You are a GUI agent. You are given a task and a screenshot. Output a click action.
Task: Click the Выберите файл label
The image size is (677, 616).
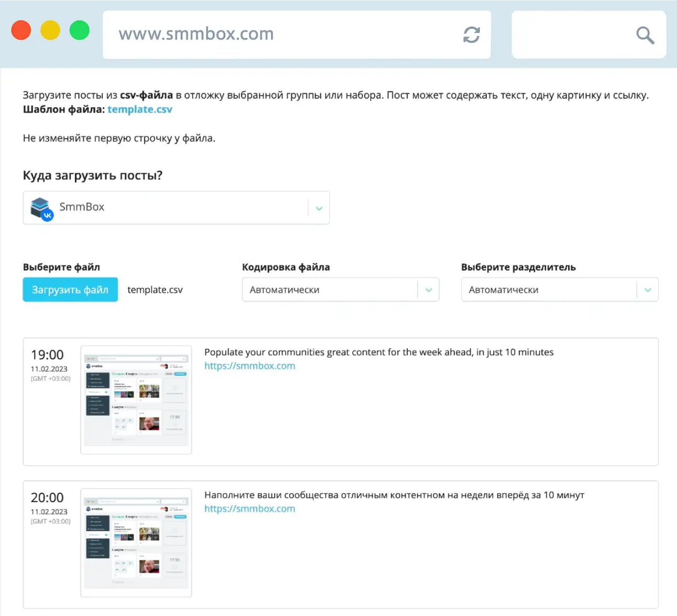(61, 267)
